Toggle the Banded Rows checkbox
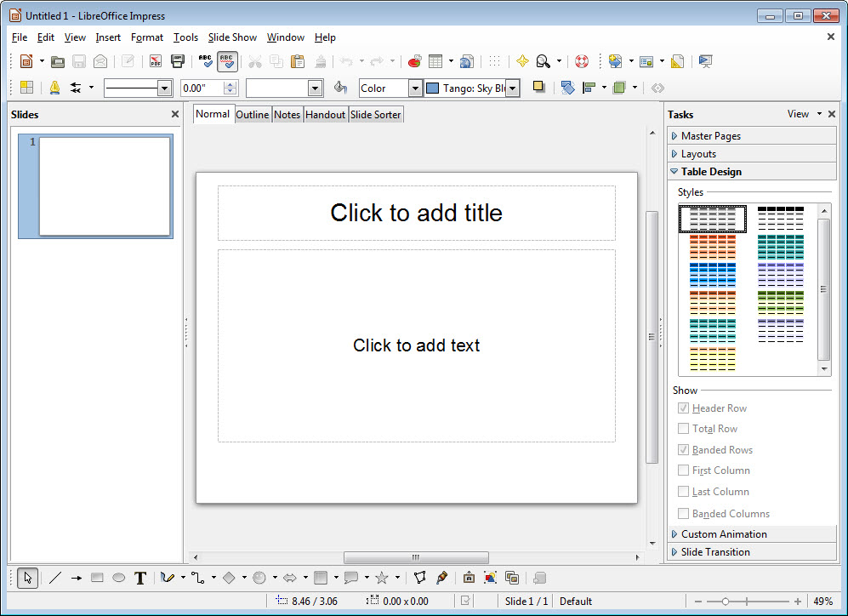The image size is (848, 616). [683, 449]
